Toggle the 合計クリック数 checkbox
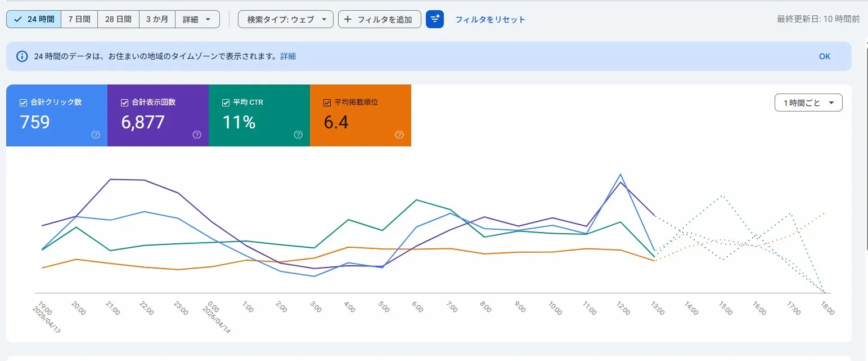The width and height of the screenshot is (868, 361). pyautogui.click(x=24, y=102)
